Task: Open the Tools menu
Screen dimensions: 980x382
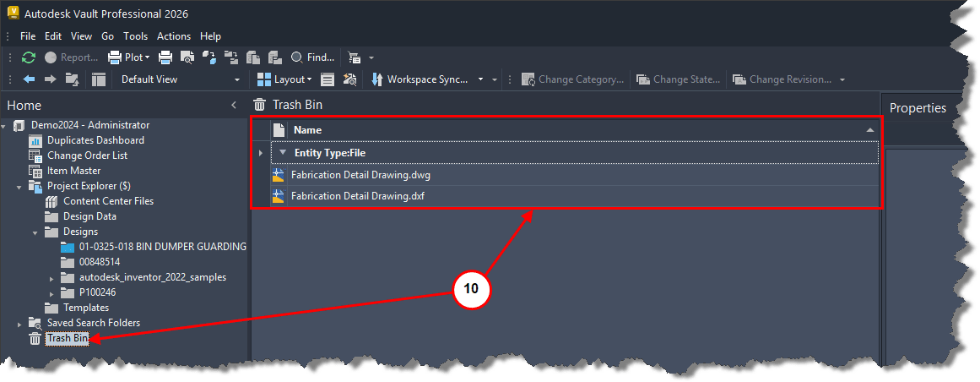Action: click(136, 36)
